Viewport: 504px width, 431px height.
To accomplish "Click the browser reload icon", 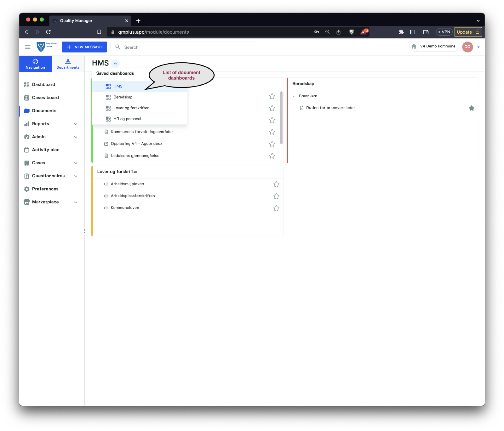I will pos(48,32).
